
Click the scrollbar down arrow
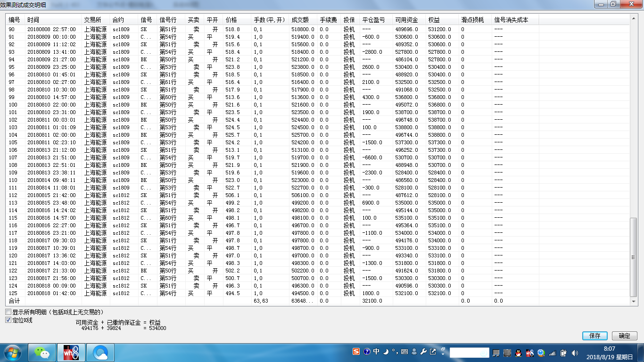(634, 301)
